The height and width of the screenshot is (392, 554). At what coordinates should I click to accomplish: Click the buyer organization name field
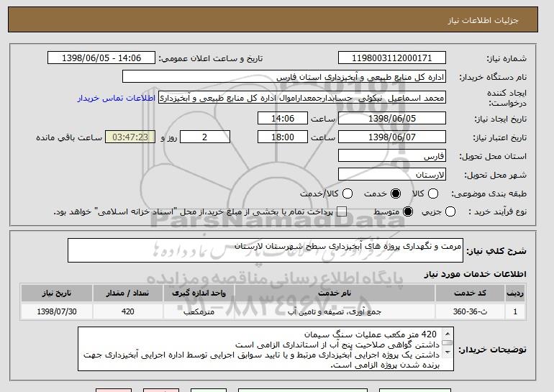(x=284, y=77)
